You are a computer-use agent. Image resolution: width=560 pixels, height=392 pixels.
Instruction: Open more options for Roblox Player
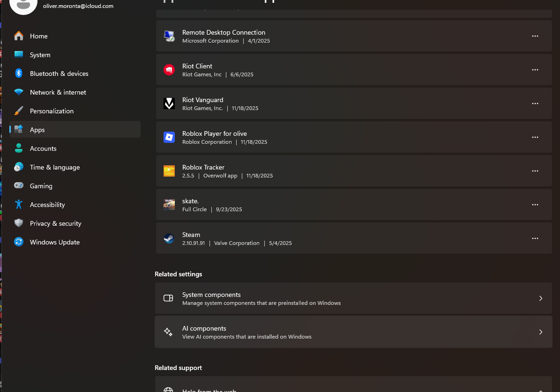tap(535, 137)
